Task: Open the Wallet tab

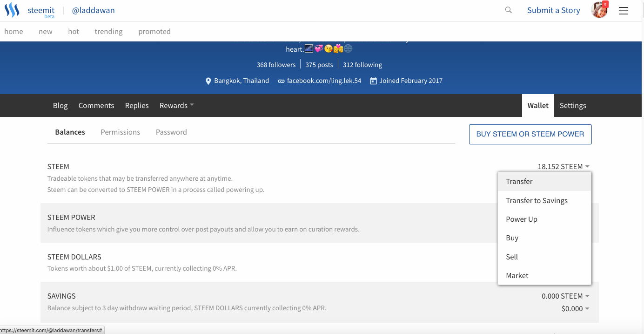Action: point(538,105)
